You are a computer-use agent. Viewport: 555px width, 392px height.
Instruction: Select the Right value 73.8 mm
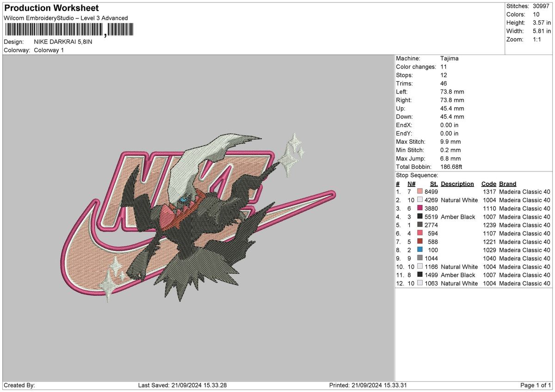point(452,100)
